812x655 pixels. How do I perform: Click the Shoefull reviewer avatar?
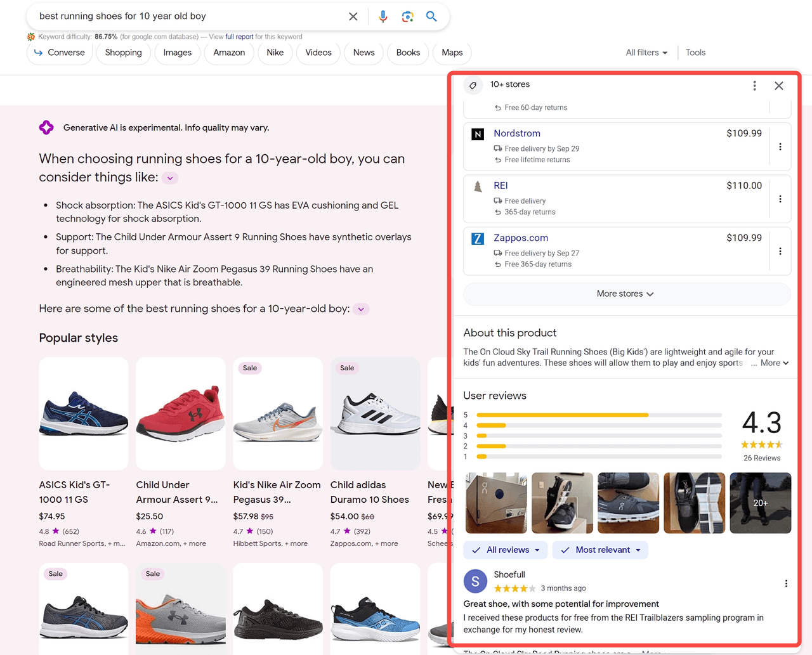click(x=475, y=581)
